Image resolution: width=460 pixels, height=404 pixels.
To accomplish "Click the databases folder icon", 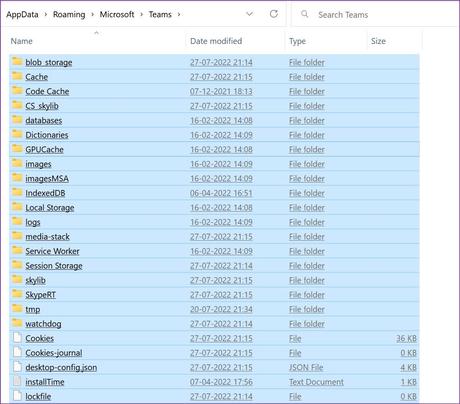I will coord(17,119).
